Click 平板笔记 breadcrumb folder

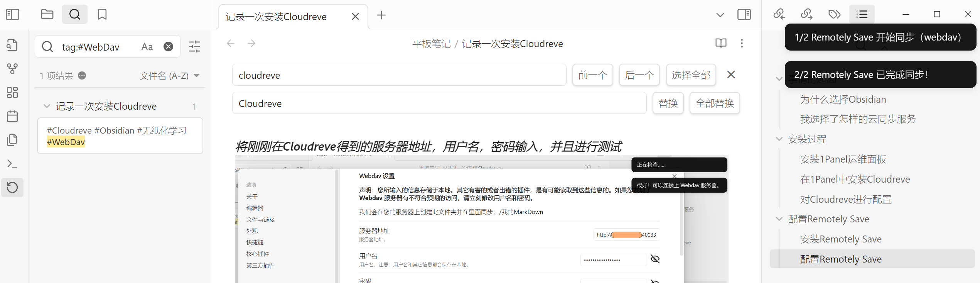click(x=431, y=44)
